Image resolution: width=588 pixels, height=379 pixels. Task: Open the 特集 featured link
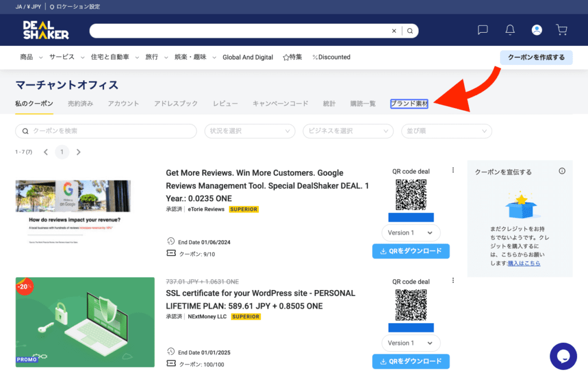[x=292, y=57]
